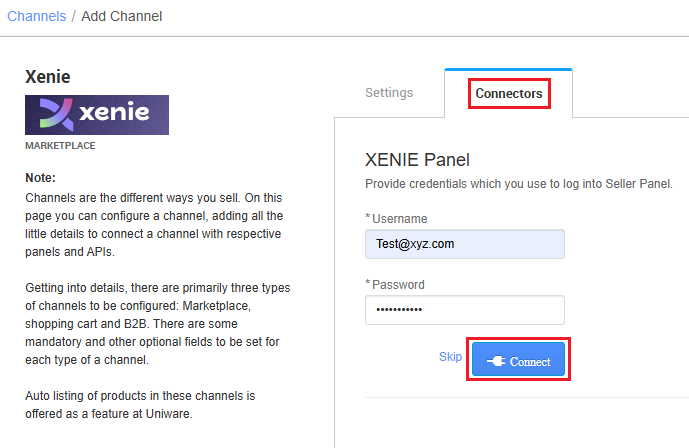This screenshot has width=689, height=448.
Task: Click the Username input field
Action: (464, 244)
